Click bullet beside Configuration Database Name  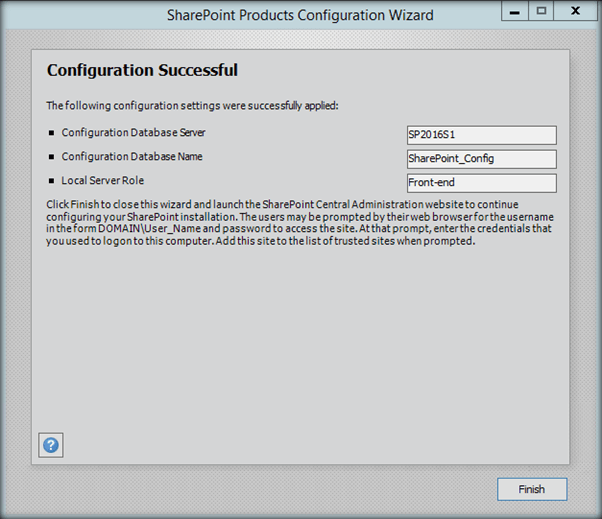click(51, 156)
